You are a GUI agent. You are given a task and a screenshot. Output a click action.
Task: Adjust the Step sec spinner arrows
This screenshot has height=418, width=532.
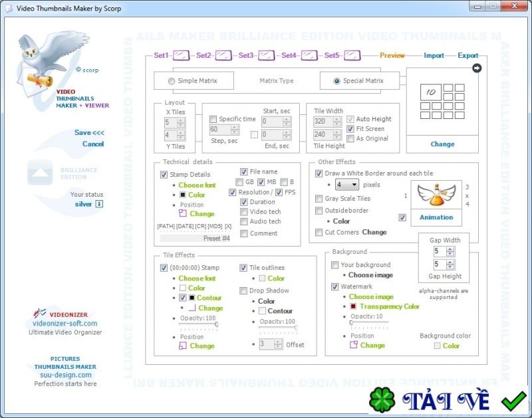click(235, 129)
